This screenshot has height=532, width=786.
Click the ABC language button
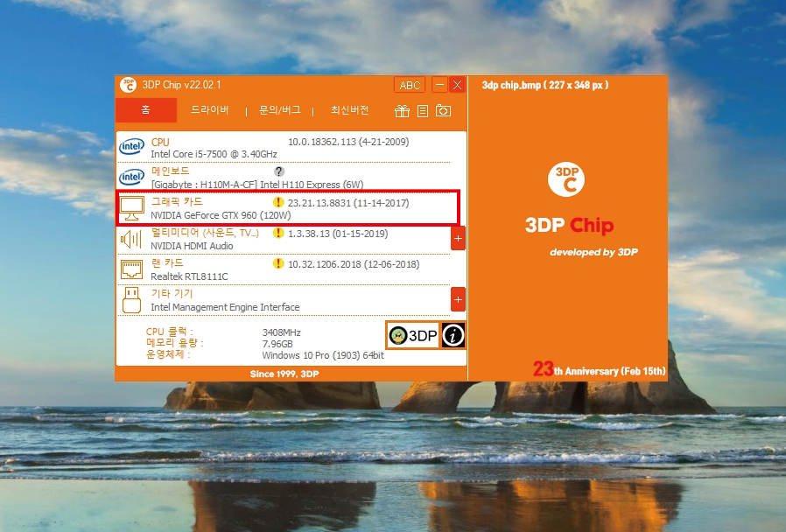click(x=410, y=85)
